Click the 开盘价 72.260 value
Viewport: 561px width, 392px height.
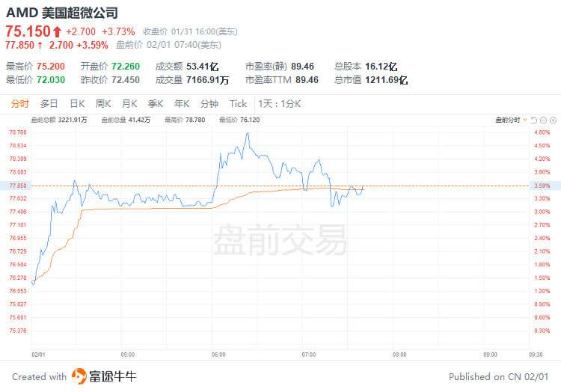125,67
